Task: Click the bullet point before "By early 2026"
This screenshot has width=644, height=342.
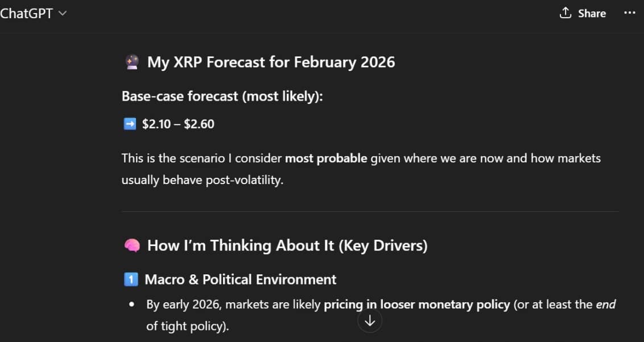Action: [x=131, y=305]
